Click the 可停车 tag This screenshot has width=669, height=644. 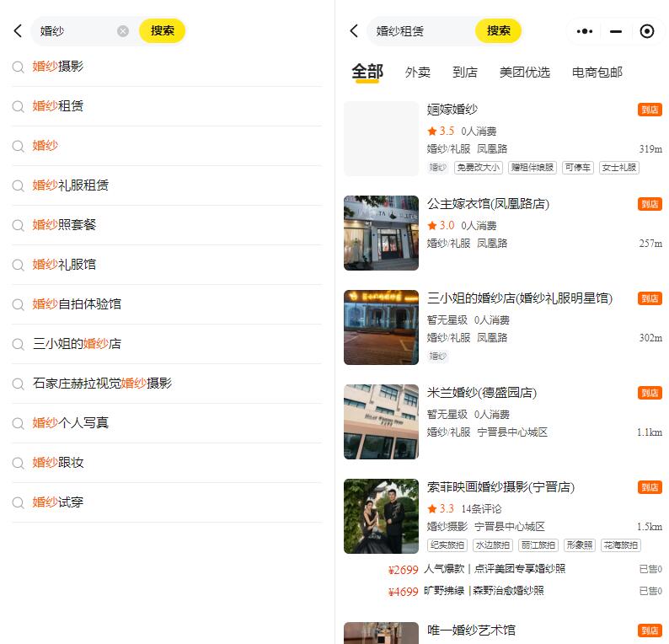pos(578,168)
